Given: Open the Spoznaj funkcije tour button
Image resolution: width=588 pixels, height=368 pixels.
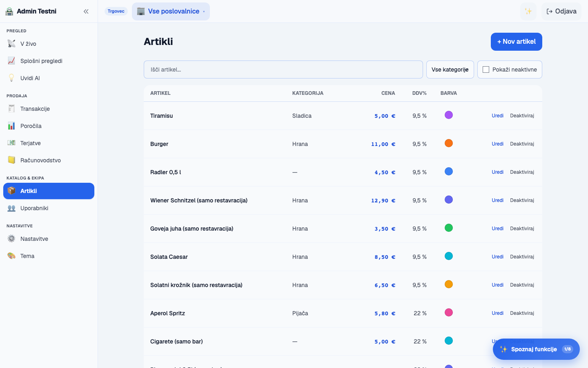Looking at the screenshot, I should coord(536,349).
